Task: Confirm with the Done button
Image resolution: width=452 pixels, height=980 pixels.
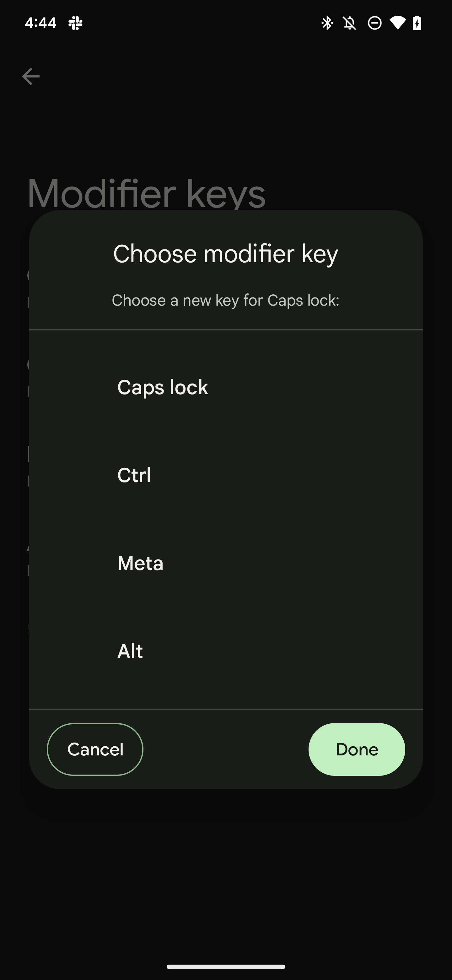Action: pos(357,749)
